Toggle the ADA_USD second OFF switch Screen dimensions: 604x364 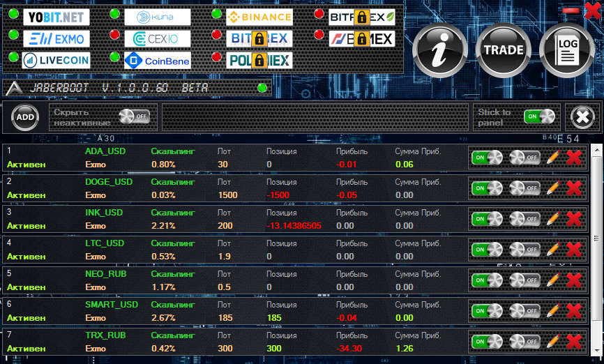click(524, 158)
